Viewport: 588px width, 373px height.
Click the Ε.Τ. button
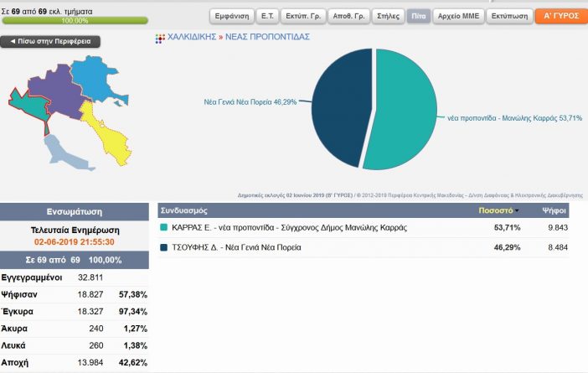(x=267, y=16)
